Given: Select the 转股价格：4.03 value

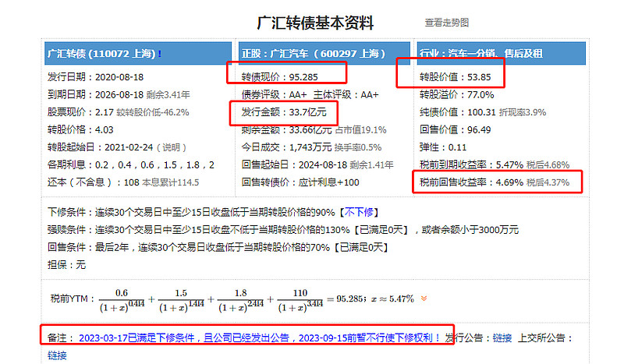Looking at the screenshot, I should tap(81, 129).
